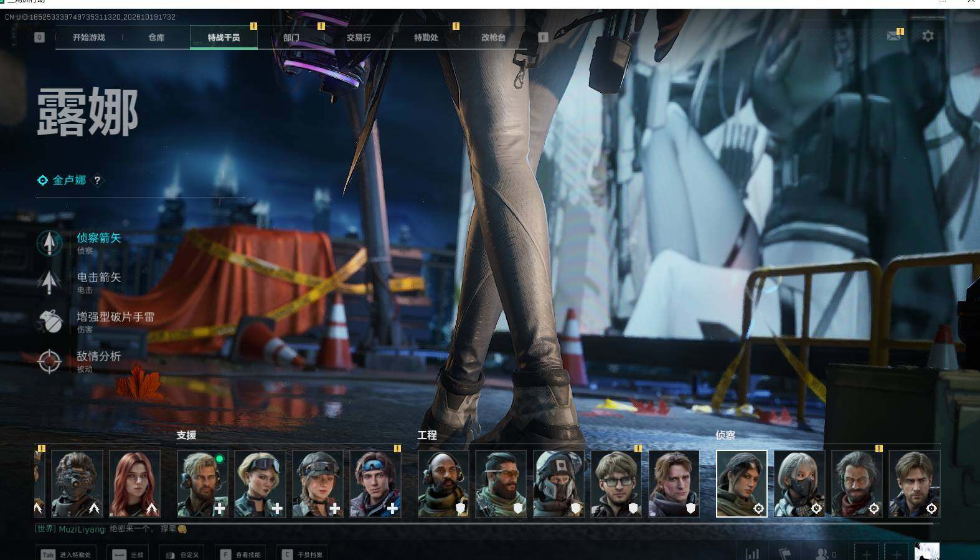Select the 敌情分析 passive skill icon
The image size is (980, 560).
(49, 361)
